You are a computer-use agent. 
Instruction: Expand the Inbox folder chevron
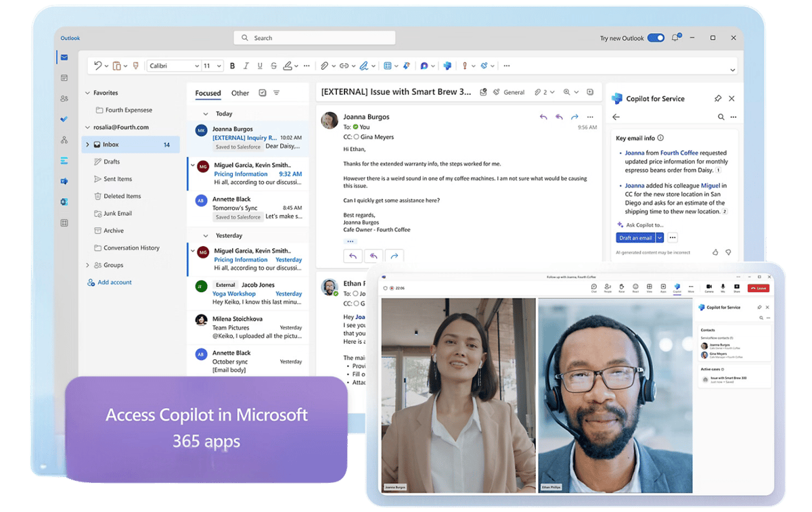pyautogui.click(x=87, y=145)
